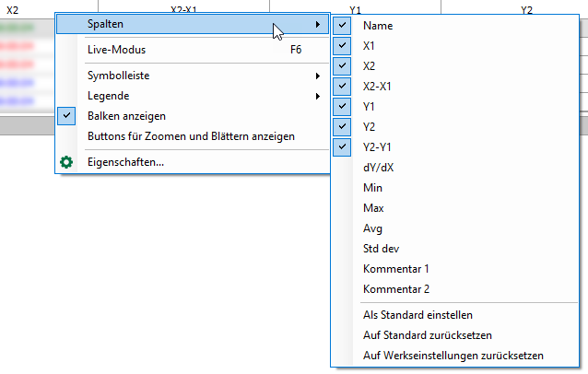Enable Buttons für Zoomen und Blättern anzeigen

coord(191,136)
